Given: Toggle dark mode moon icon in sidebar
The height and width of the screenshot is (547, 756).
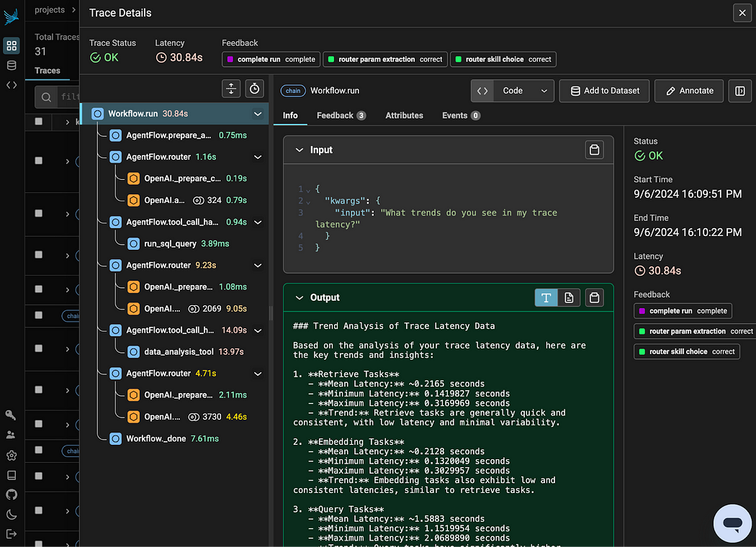Looking at the screenshot, I should 12,514.
